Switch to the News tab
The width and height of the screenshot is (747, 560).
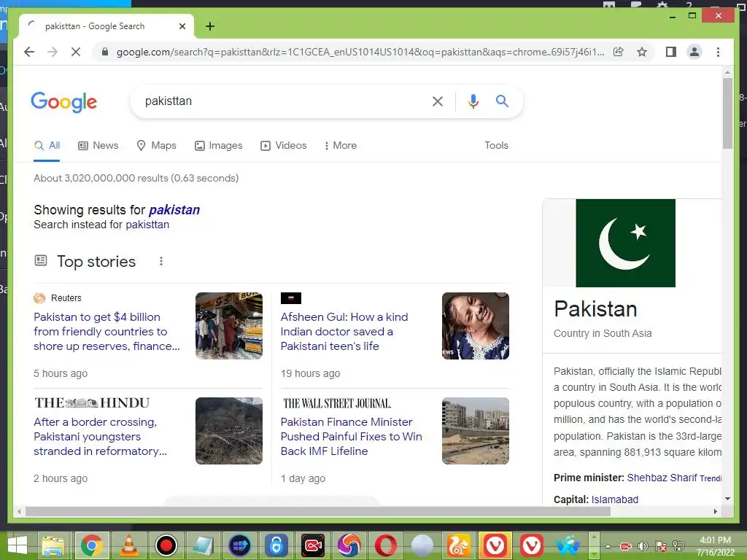coord(98,146)
